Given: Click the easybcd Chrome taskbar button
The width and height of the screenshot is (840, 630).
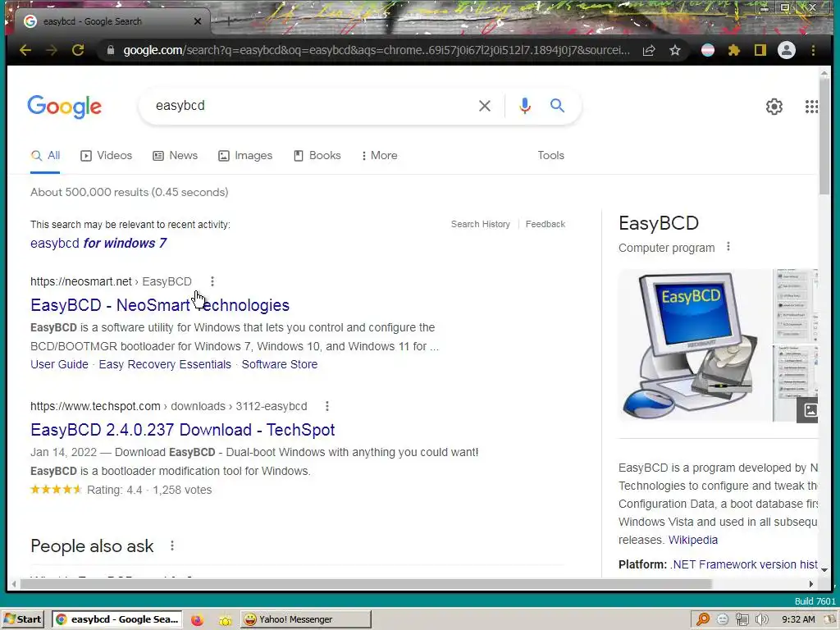Looking at the screenshot, I should click(x=117, y=619).
